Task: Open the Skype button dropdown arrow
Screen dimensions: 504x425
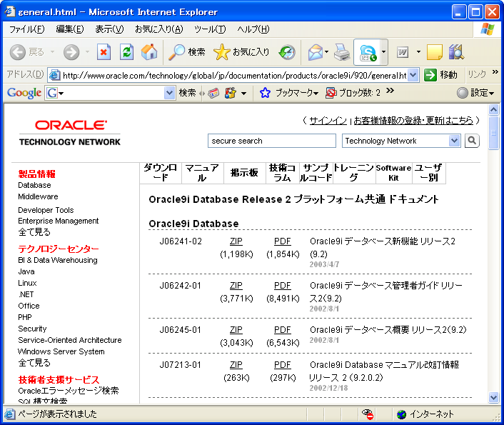Action: click(x=384, y=52)
